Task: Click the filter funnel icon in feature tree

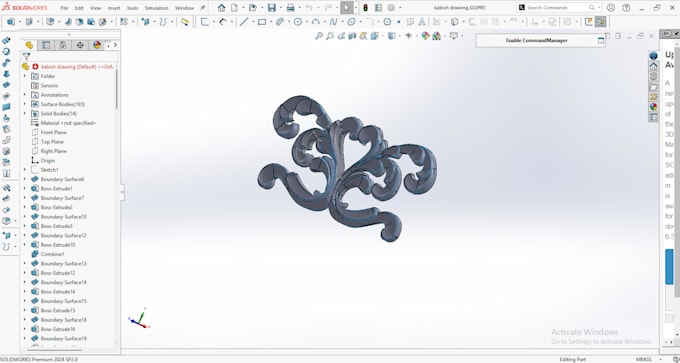Action: pos(26,56)
